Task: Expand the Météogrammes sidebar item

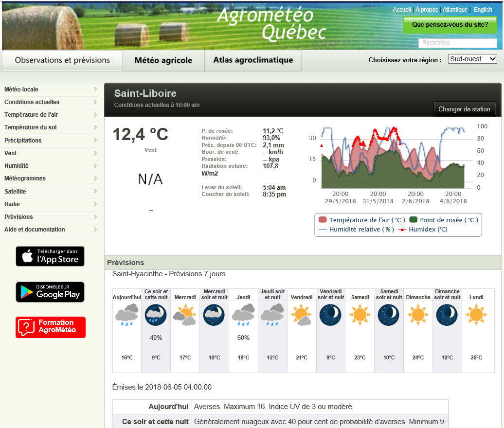Action: (x=50, y=178)
